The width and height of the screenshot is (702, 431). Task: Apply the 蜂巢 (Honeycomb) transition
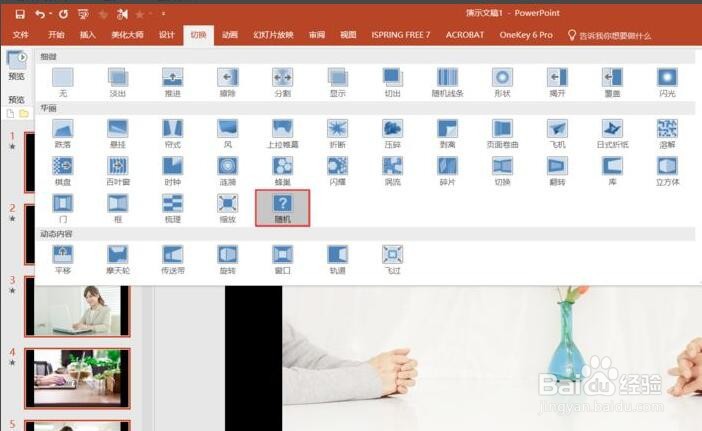283,171
